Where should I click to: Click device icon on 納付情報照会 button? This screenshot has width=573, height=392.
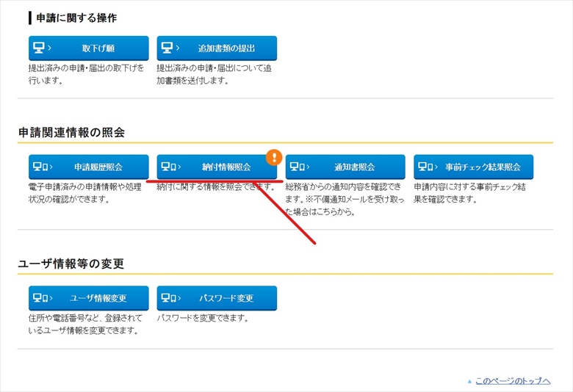[168, 167]
